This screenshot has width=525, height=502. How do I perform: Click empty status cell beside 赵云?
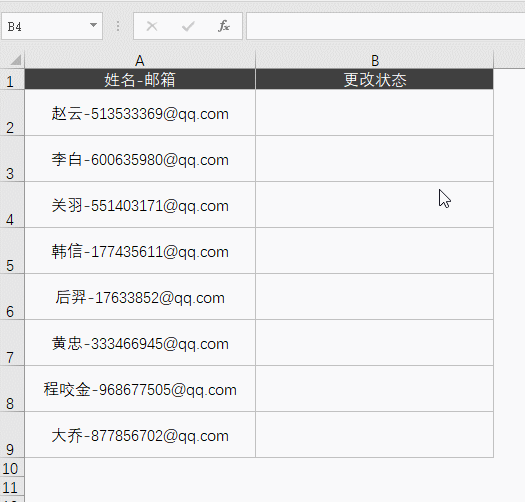click(x=374, y=113)
